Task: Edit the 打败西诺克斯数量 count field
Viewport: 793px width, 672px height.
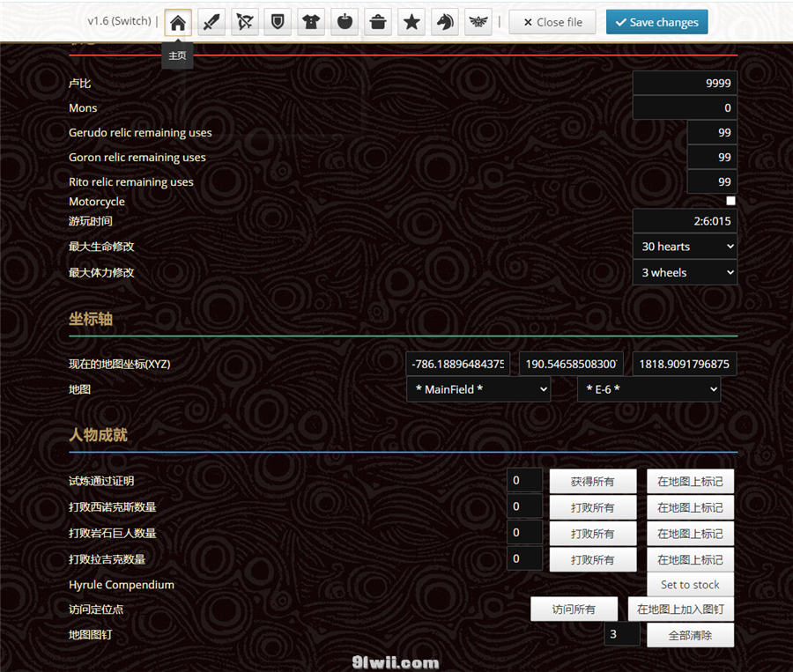Action: 524,506
